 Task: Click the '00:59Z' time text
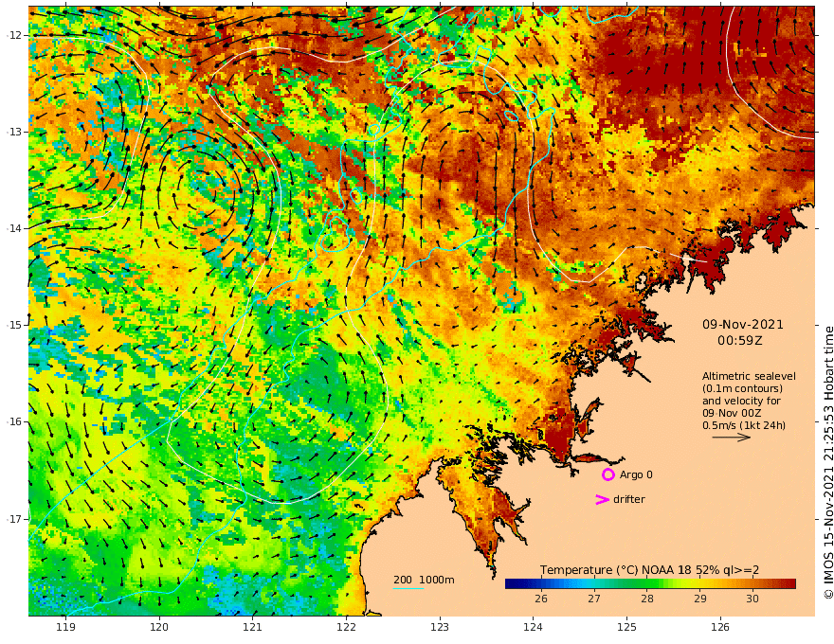click(740, 341)
